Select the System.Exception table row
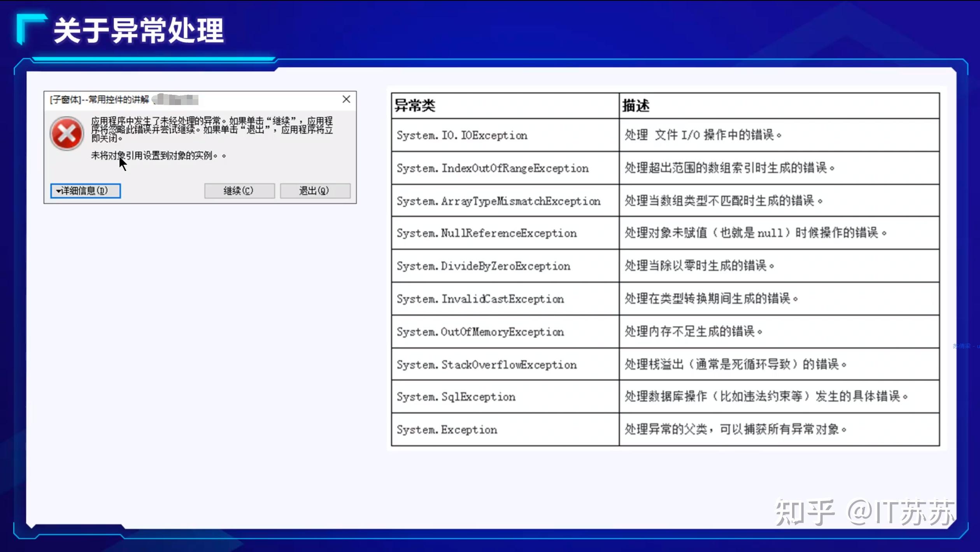Screen dimensions: 980x552 pos(447,429)
